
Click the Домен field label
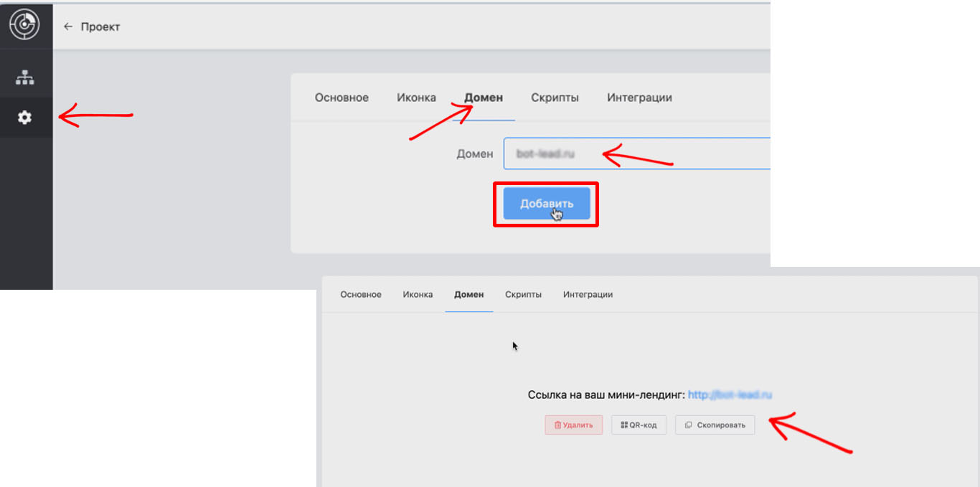pos(475,153)
